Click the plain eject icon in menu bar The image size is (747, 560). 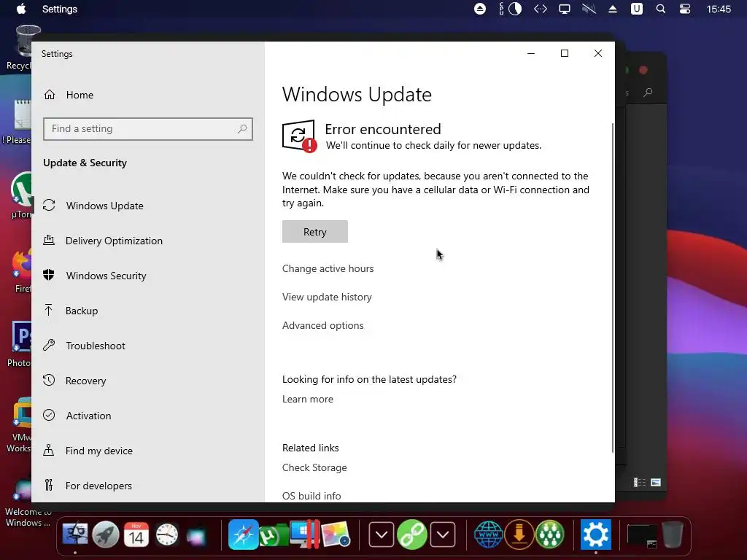tap(613, 9)
